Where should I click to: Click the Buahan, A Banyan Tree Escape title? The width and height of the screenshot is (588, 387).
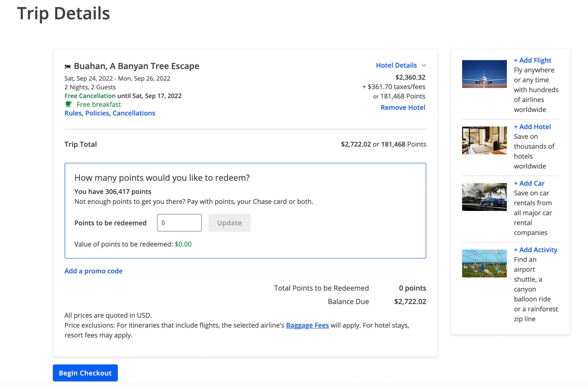136,66
